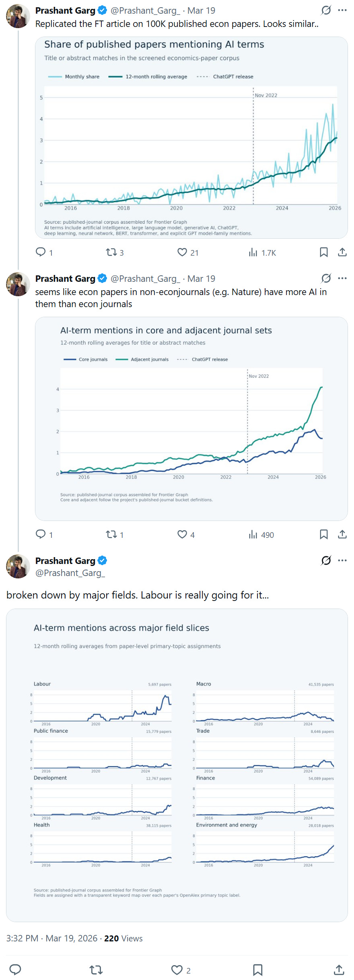Share the main tweet from bottom bar
The image size is (354, 980).
click(x=339, y=970)
